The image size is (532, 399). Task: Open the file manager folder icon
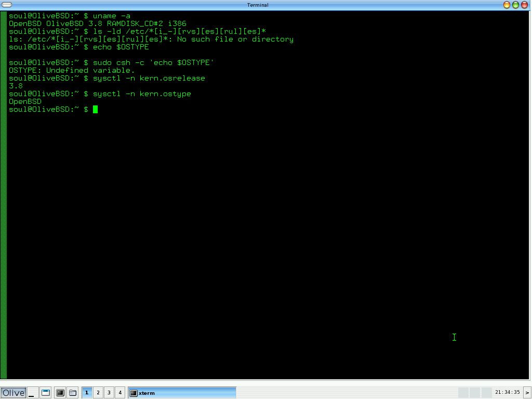pos(73,393)
